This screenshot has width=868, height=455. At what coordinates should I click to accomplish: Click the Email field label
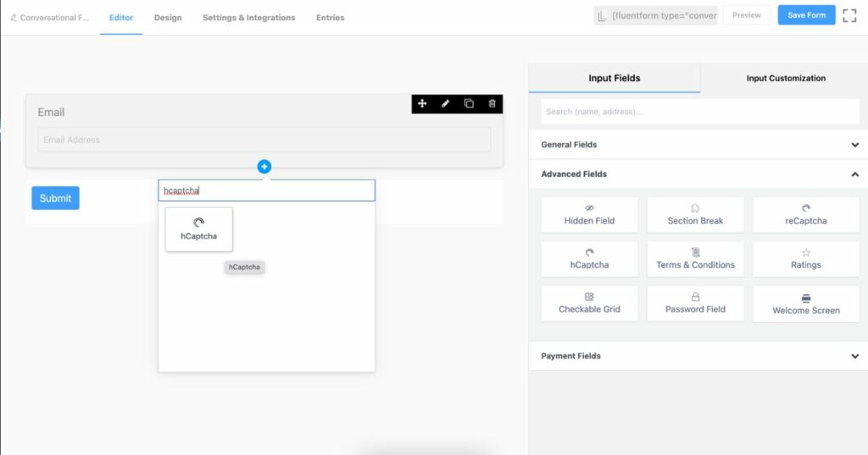point(51,113)
